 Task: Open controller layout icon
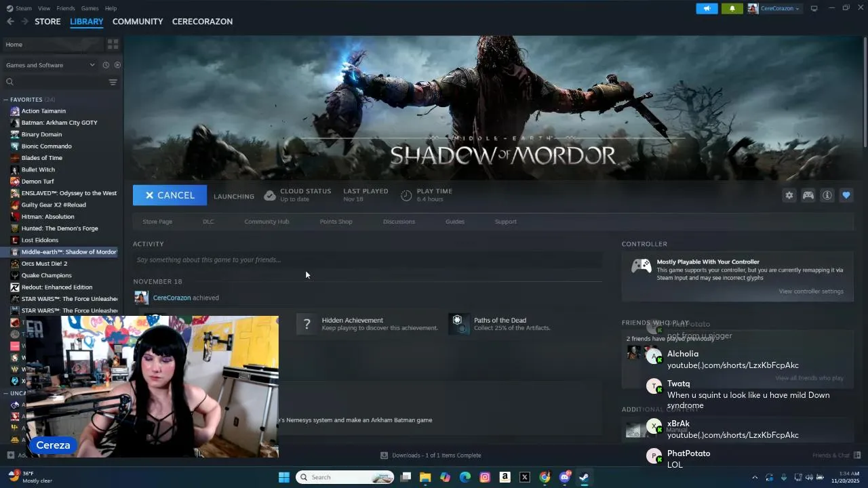pos(808,195)
